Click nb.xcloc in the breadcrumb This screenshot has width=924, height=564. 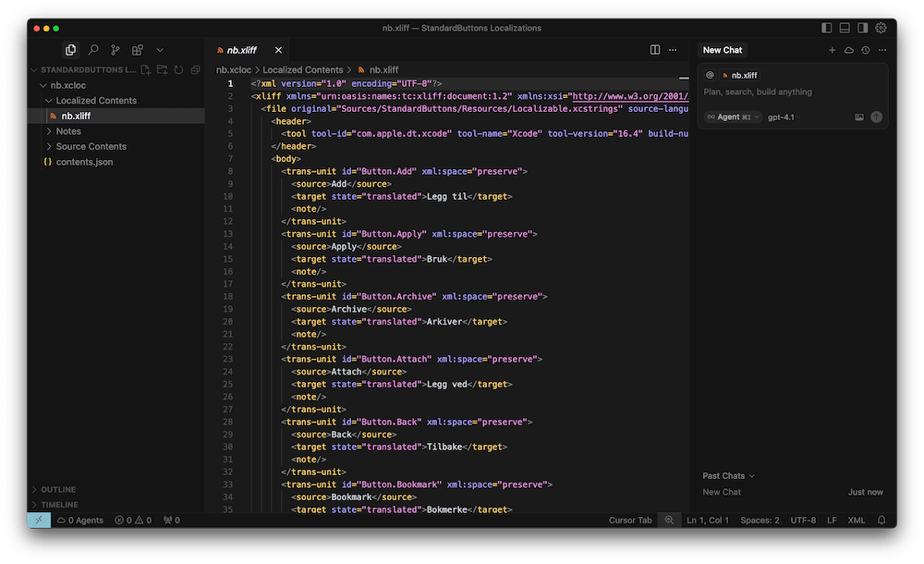tap(234, 69)
